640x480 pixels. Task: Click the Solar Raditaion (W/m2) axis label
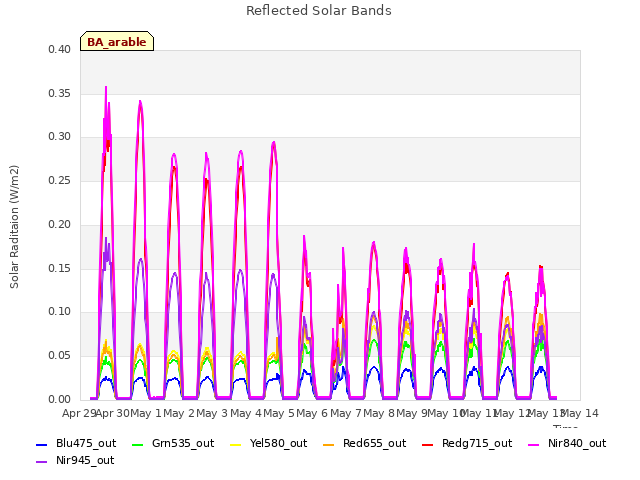[x=14, y=227]
